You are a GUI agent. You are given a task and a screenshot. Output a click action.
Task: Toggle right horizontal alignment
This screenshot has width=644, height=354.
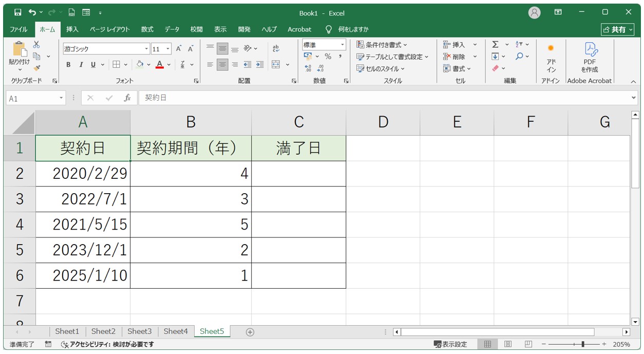235,65
